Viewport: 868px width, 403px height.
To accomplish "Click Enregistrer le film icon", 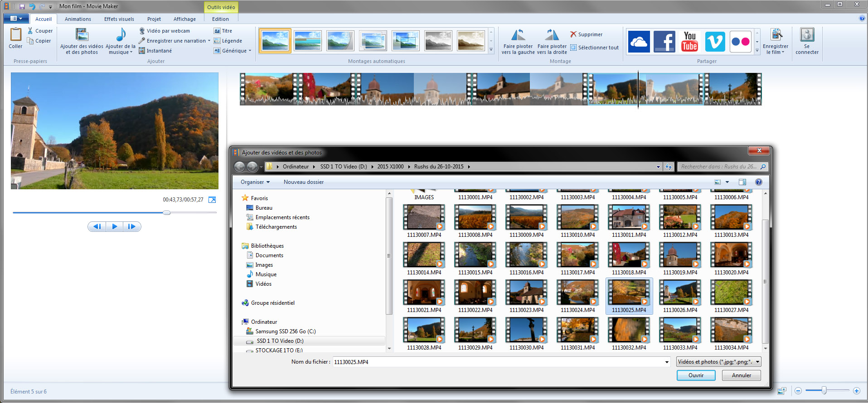I will pos(776,35).
